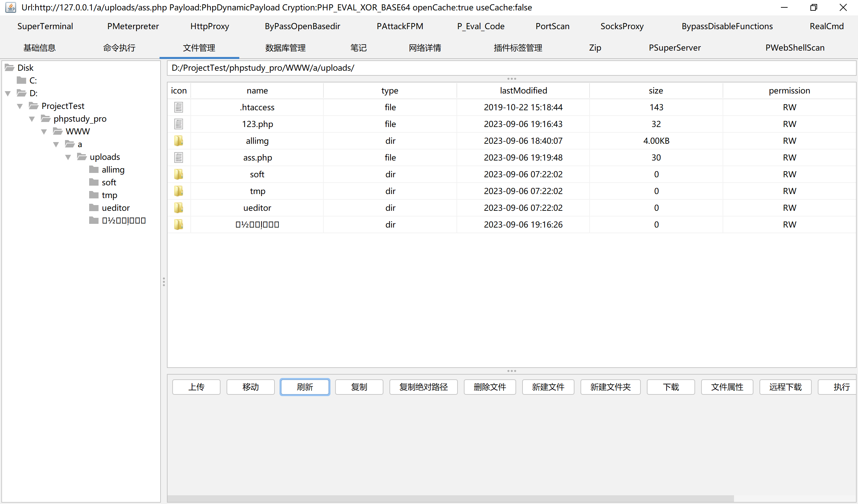Image resolution: width=858 pixels, height=504 pixels.
Task: Click the D: drive folder icon
Action: pyautogui.click(x=21, y=93)
